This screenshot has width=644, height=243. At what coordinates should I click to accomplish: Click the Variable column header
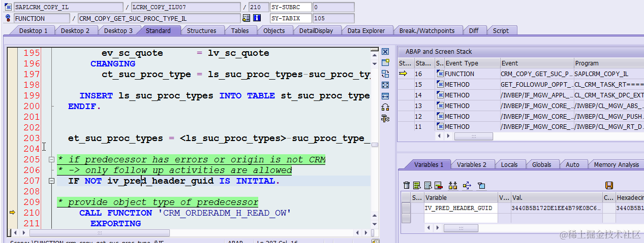(461, 198)
